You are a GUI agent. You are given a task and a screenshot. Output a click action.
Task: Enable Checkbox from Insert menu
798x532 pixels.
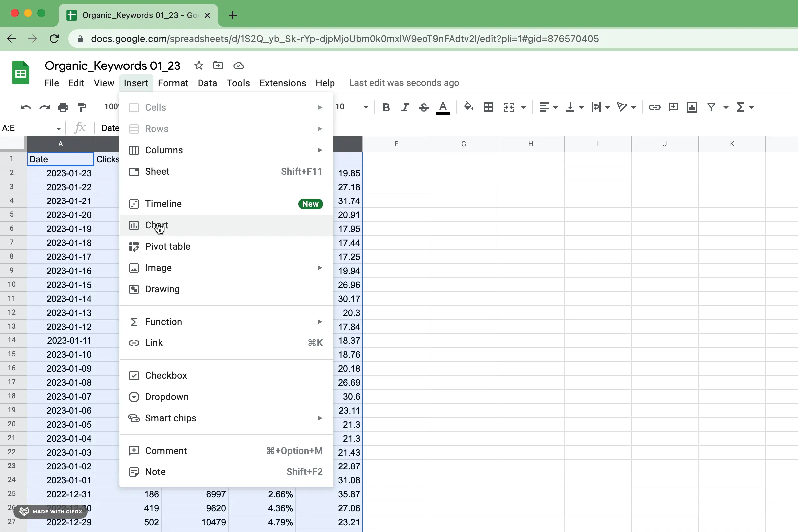(166, 375)
